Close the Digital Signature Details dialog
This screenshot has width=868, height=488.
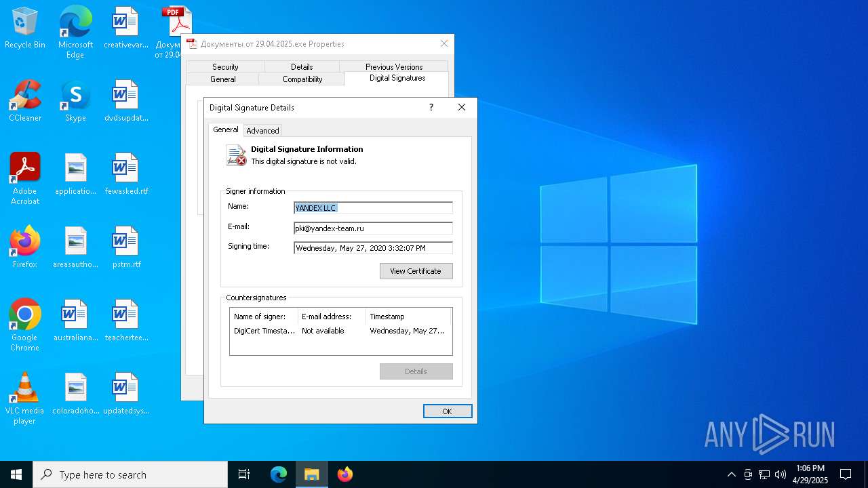[462, 107]
